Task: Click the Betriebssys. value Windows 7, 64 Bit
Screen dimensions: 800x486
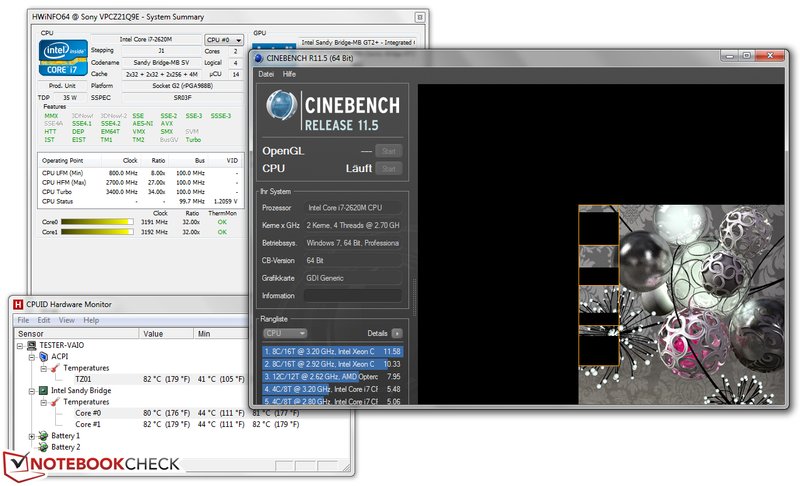Action: 353,243
